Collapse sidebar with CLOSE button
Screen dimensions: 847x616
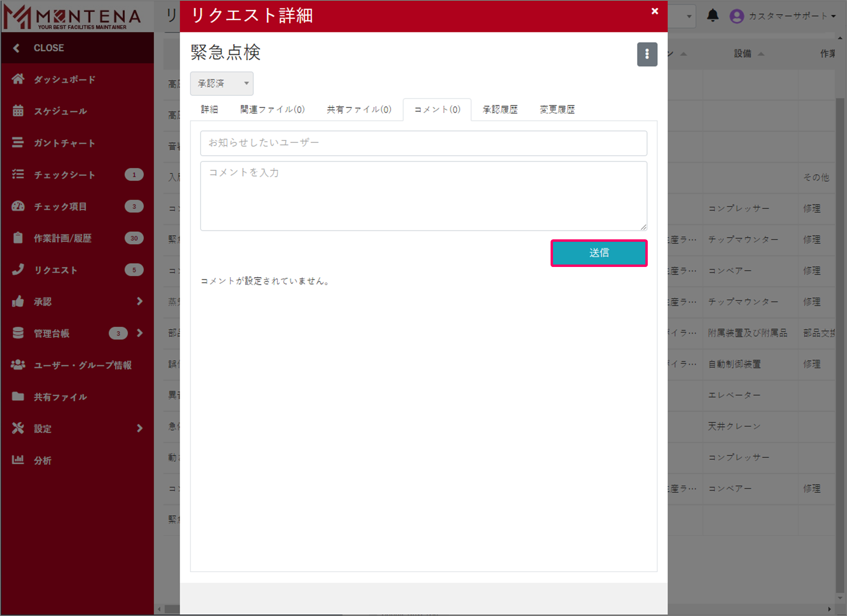[x=41, y=48]
